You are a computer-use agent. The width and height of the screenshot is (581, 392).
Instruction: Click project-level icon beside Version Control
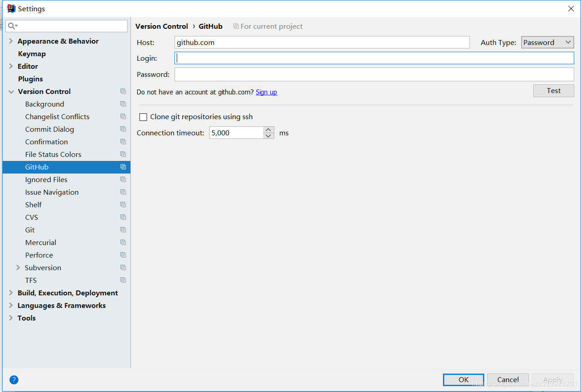pos(123,91)
